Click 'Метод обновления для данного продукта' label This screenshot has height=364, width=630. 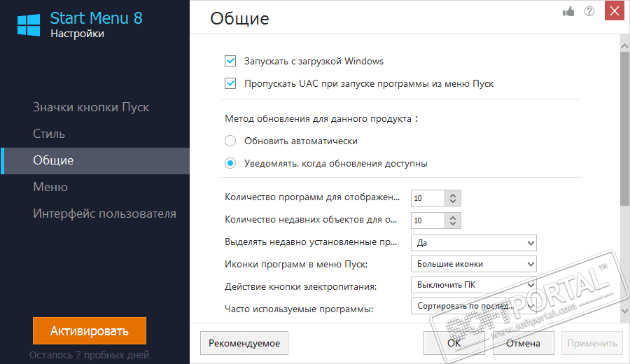coord(321,118)
